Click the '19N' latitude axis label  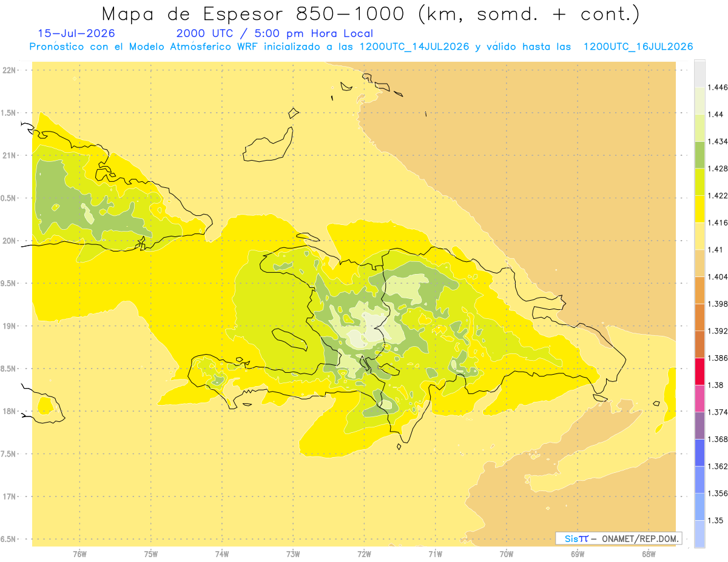point(9,326)
